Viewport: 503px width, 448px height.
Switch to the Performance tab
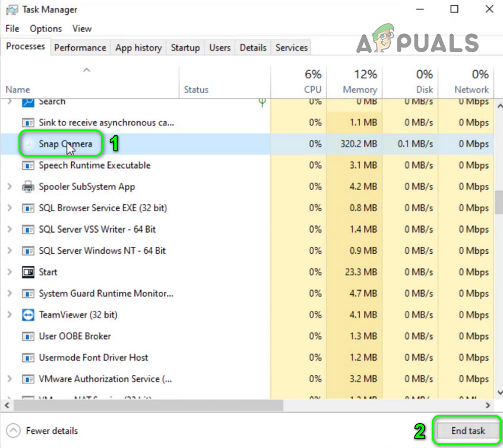point(80,47)
